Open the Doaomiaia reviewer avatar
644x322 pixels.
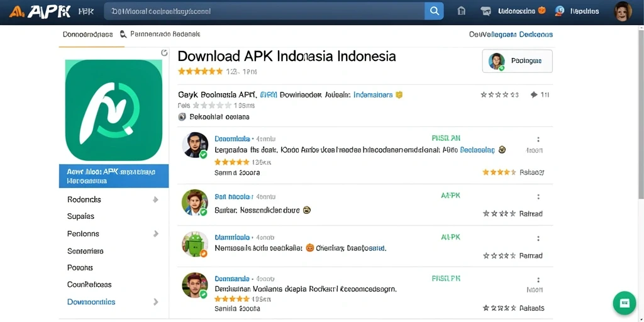click(195, 145)
